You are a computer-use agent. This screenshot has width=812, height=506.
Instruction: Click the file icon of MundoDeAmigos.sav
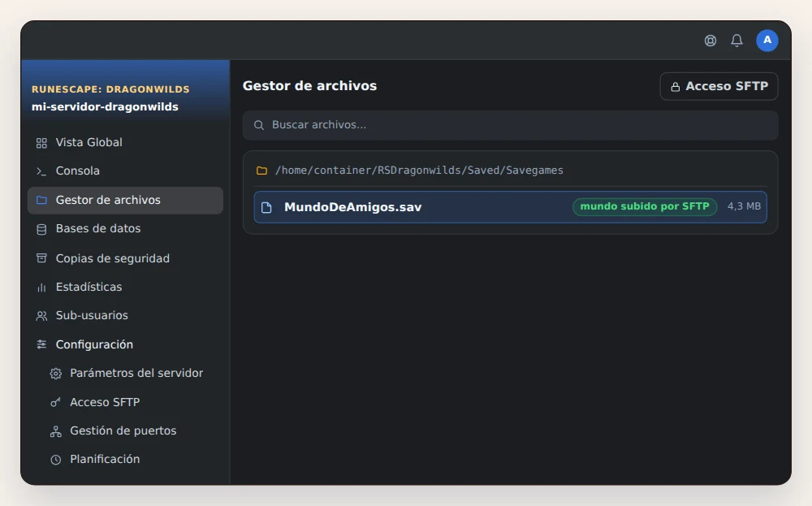tap(266, 207)
